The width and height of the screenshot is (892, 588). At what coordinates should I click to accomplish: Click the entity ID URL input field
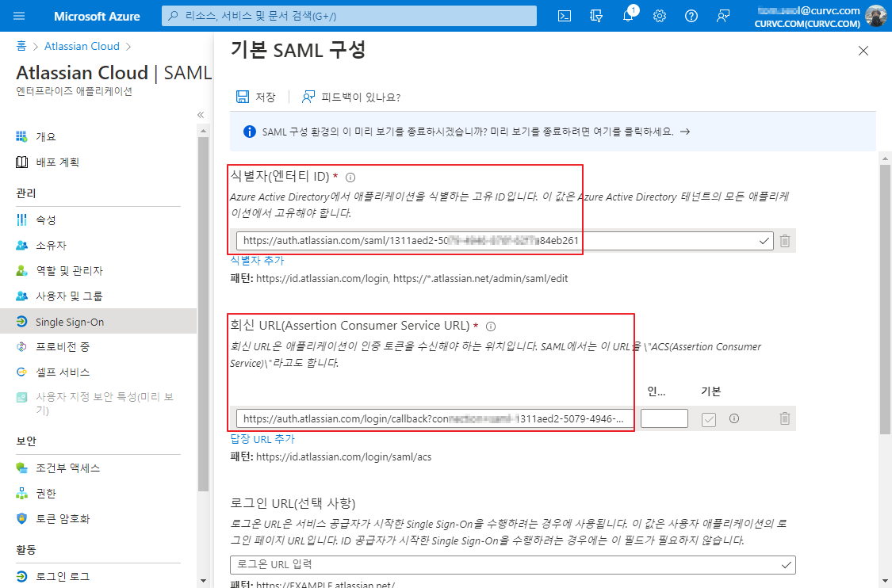(x=504, y=241)
